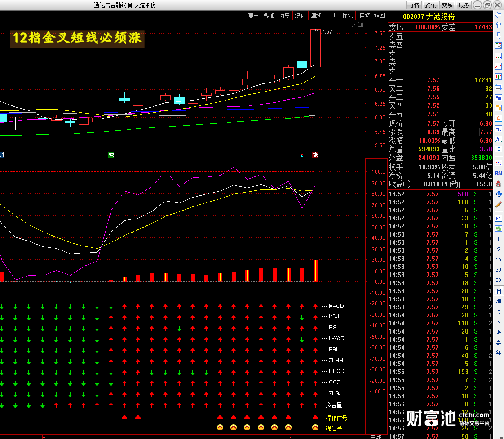Open the time-share line chart icon

pyautogui.click(x=499, y=66)
